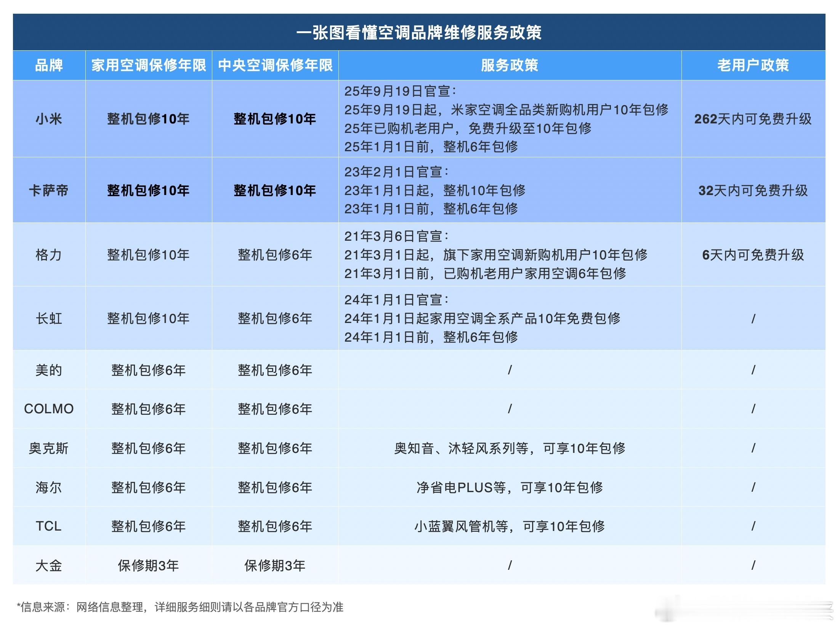Viewport: 840px width, 630px height.
Task: Select TCL home AC warranty 整机包修6年
Action: (148, 526)
